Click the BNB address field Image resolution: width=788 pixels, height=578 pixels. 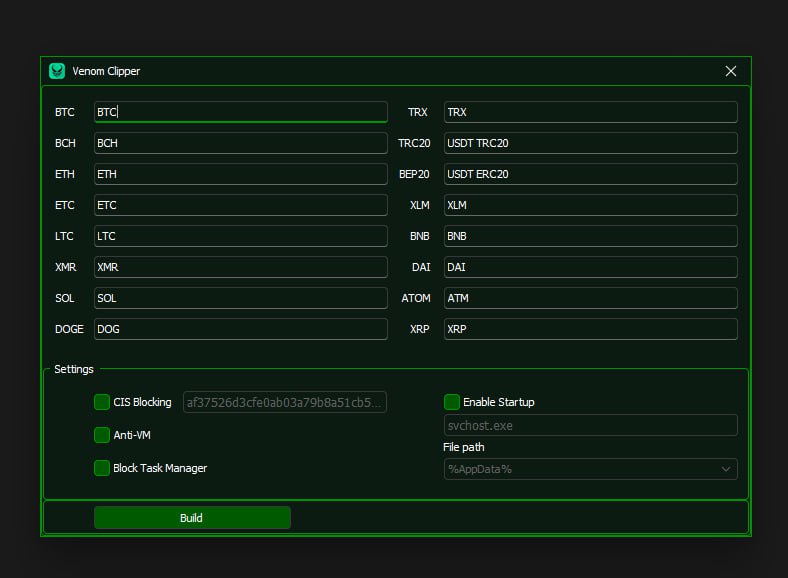(590, 236)
